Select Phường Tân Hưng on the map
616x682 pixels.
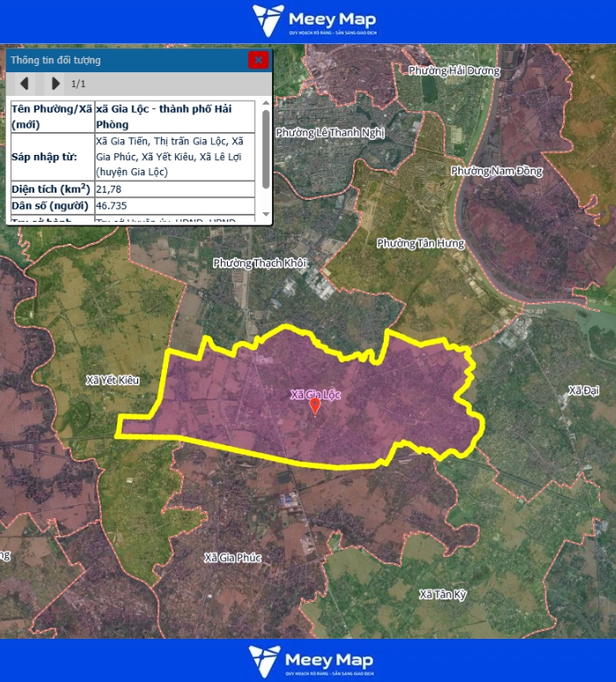click(420, 243)
